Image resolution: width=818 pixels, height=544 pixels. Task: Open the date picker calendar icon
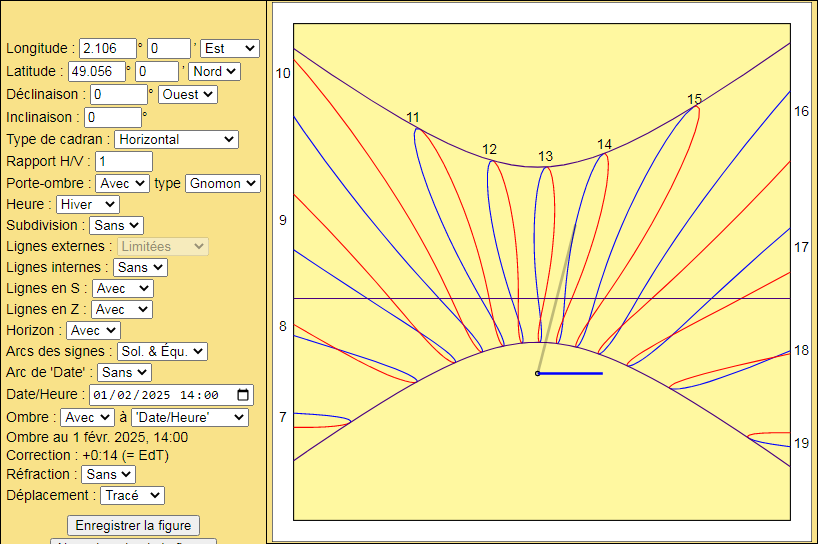coord(243,395)
